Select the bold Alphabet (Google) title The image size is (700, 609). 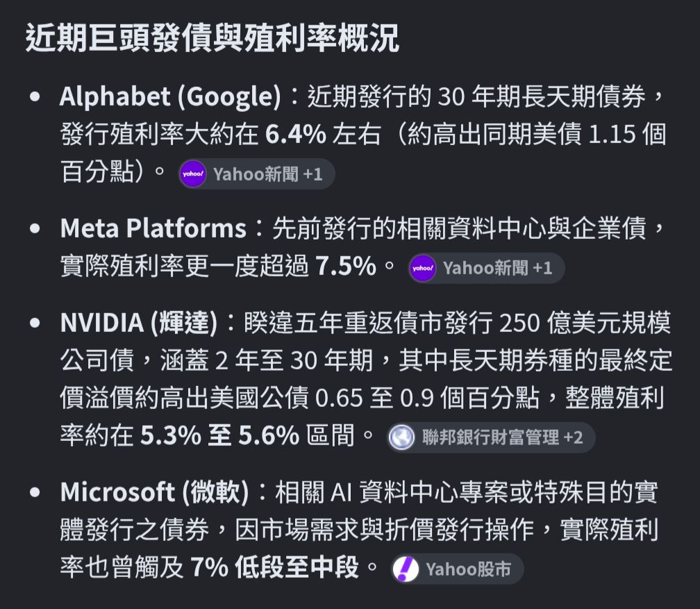(170, 97)
